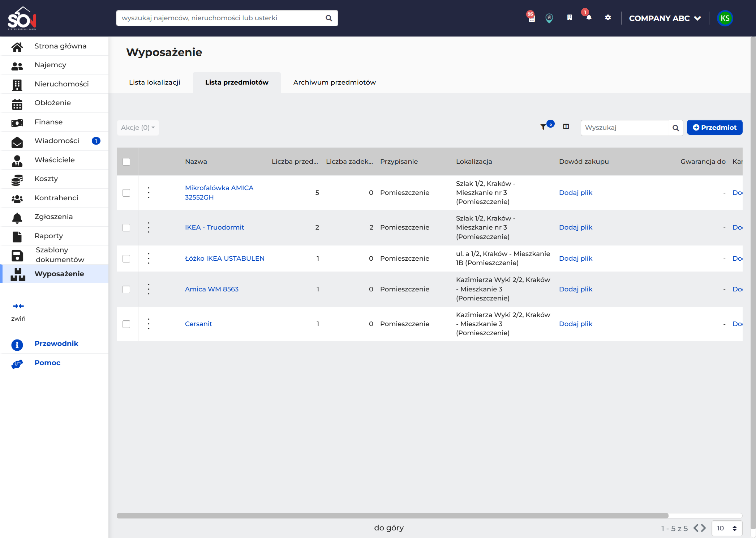The image size is (756, 538).
Task: Toggle the select-all checkbox in the table header
Action: coord(126,162)
